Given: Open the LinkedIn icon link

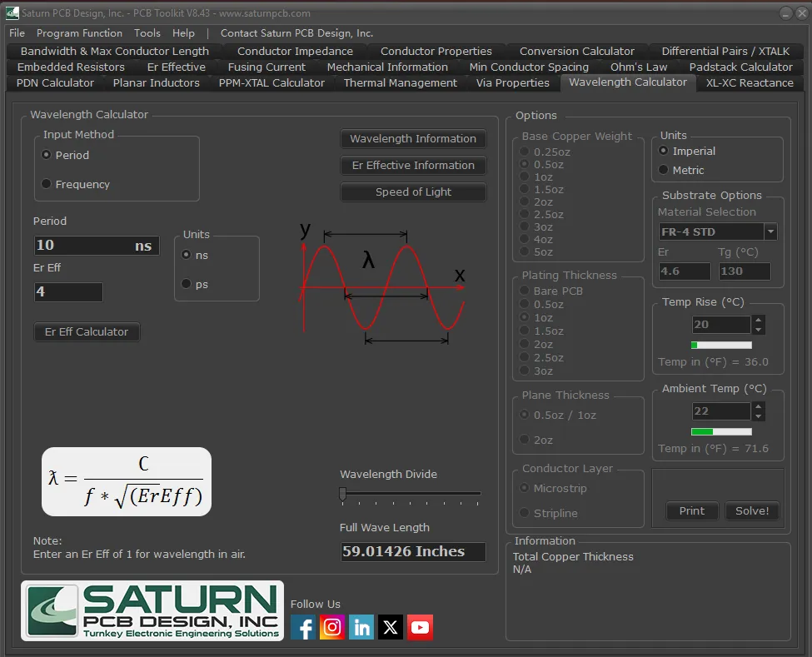Looking at the screenshot, I should pos(361,627).
